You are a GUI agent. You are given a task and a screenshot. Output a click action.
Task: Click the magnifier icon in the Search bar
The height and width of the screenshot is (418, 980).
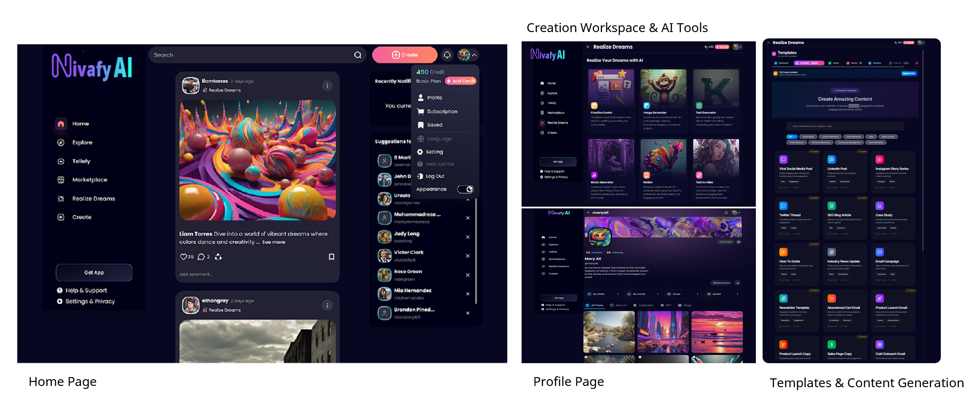[x=358, y=55]
